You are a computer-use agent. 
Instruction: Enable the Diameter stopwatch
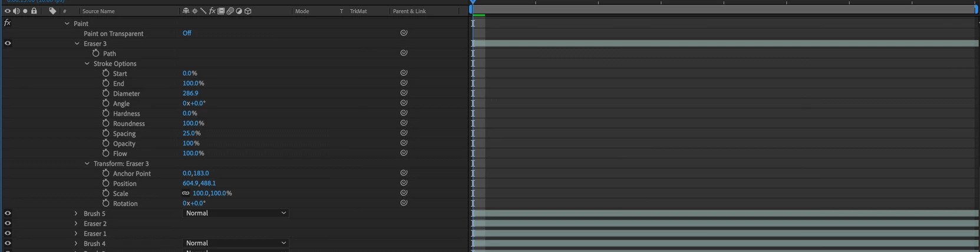(x=105, y=93)
